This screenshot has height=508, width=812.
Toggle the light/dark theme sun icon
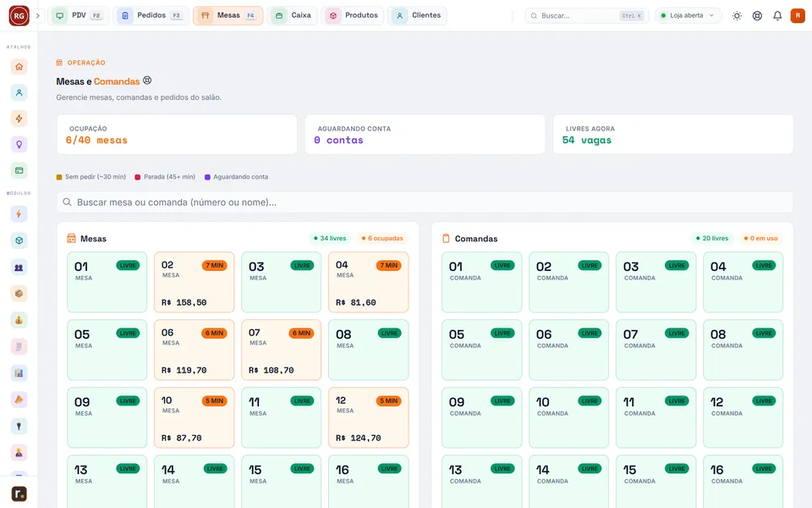tap(737, 15)
